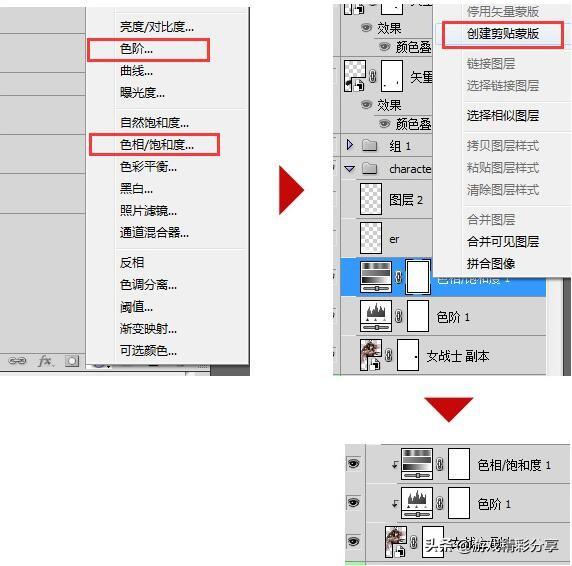Click the layer name 图层 2

406,200
